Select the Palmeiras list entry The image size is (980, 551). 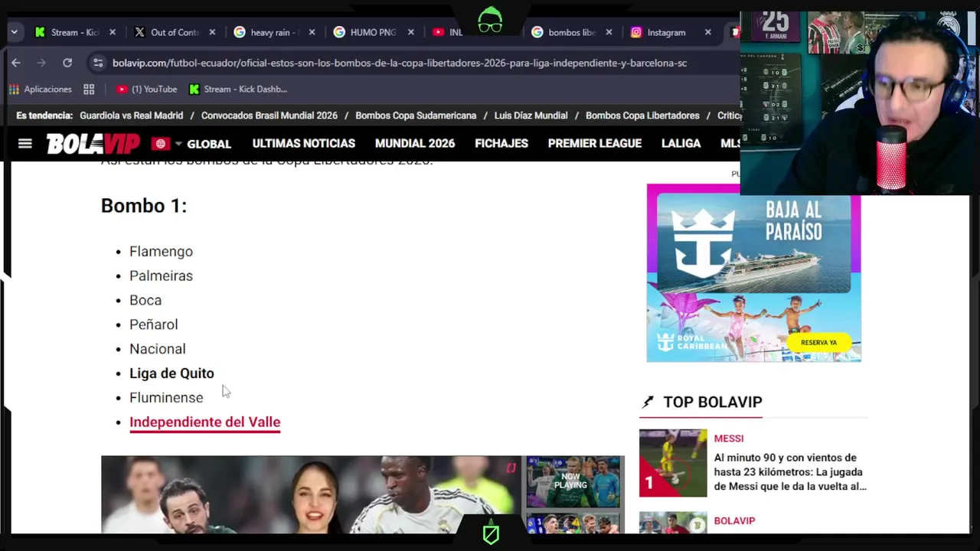click(161, 275)
